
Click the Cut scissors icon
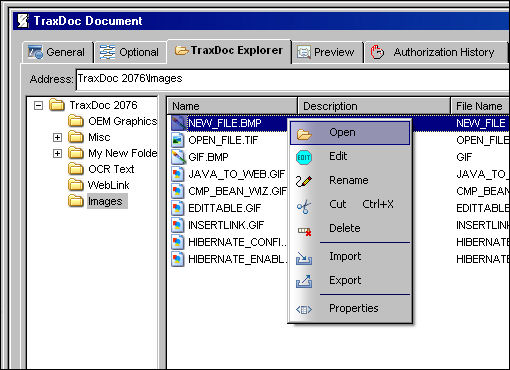304,206
